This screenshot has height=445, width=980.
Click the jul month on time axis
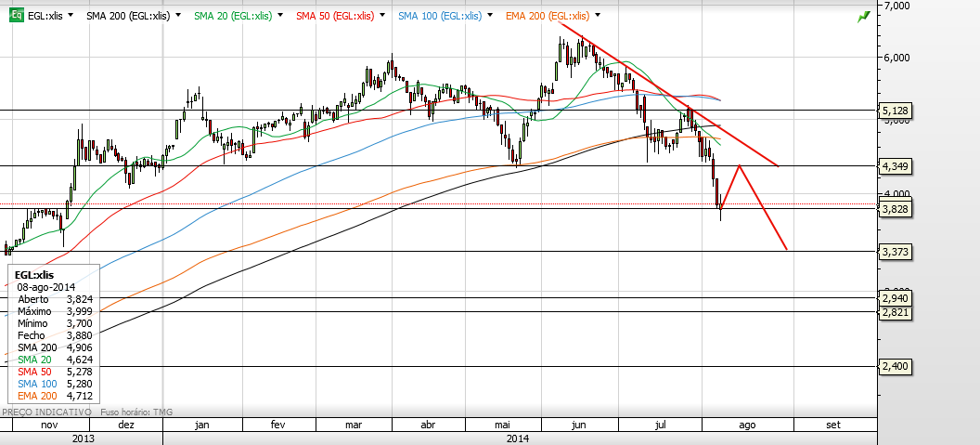pos(660,425)
